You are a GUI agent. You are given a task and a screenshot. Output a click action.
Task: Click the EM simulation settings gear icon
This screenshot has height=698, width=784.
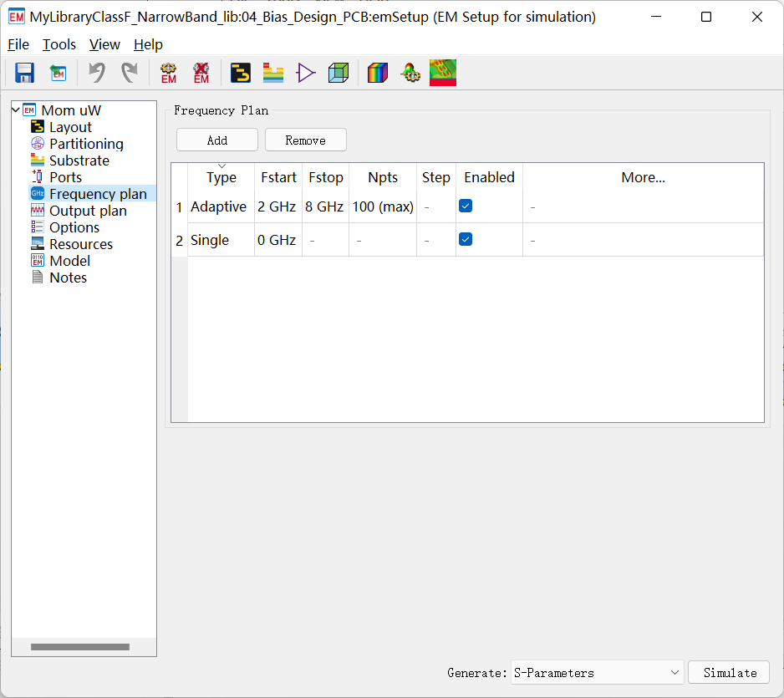tap(169, 73)
